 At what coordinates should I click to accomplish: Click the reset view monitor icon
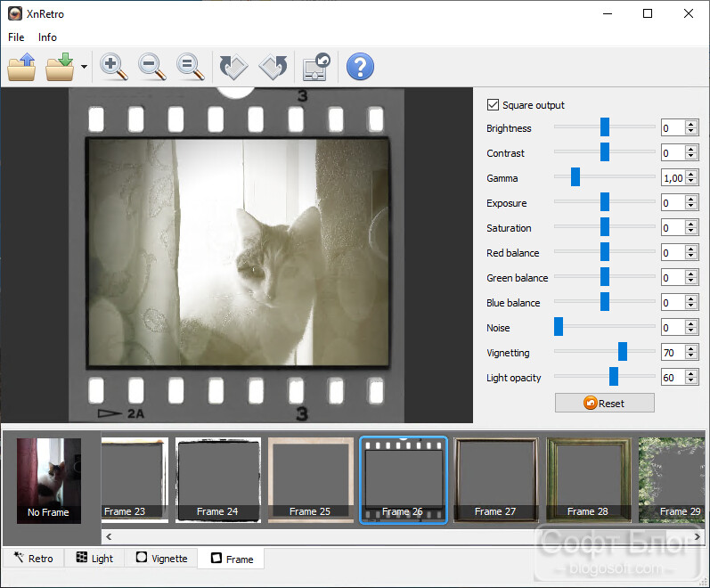pos(316,67)
